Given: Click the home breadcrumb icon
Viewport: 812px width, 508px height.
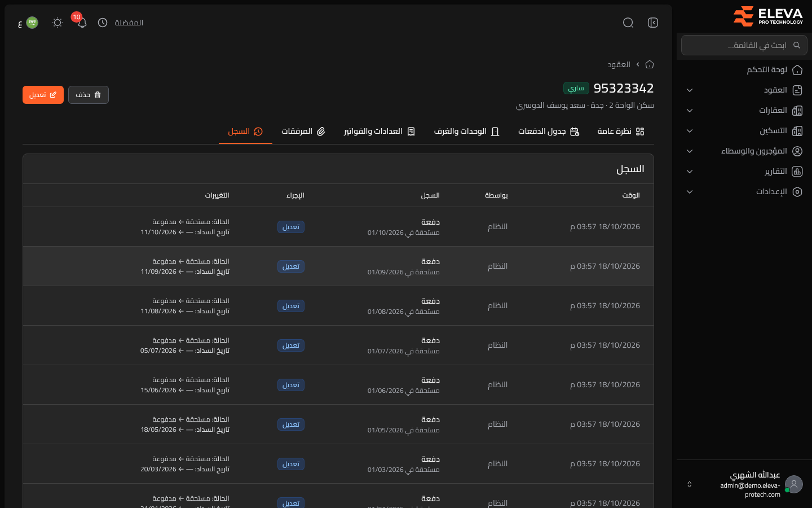Looking at the screenshot, I should (650, 64).
